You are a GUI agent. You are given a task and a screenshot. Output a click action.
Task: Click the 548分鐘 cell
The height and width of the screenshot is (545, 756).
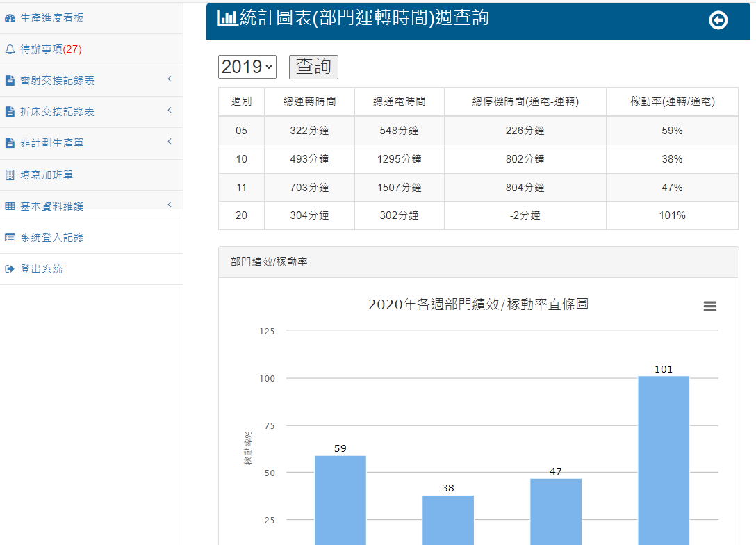pos(400,131)
